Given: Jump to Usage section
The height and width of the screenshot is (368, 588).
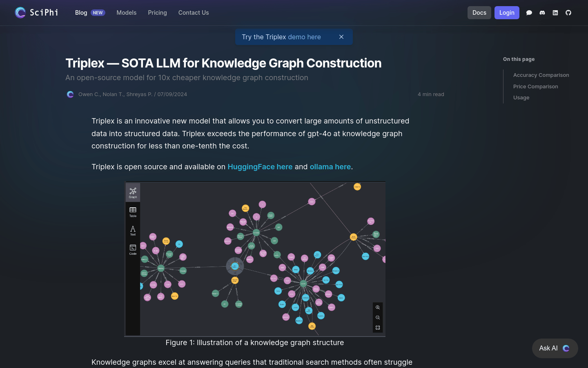Looking at the screenshot, I should point(521,97).
